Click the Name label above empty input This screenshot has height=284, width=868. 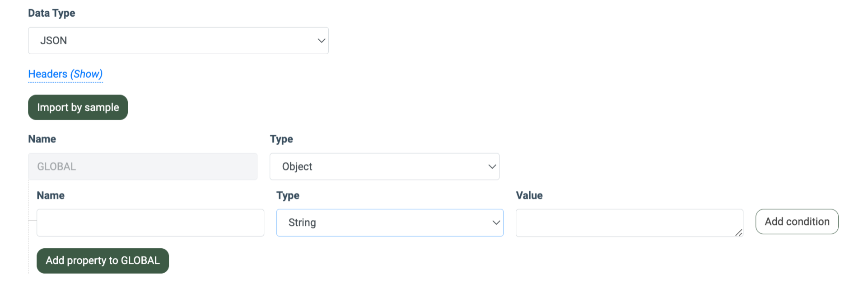tap(51, 195)
